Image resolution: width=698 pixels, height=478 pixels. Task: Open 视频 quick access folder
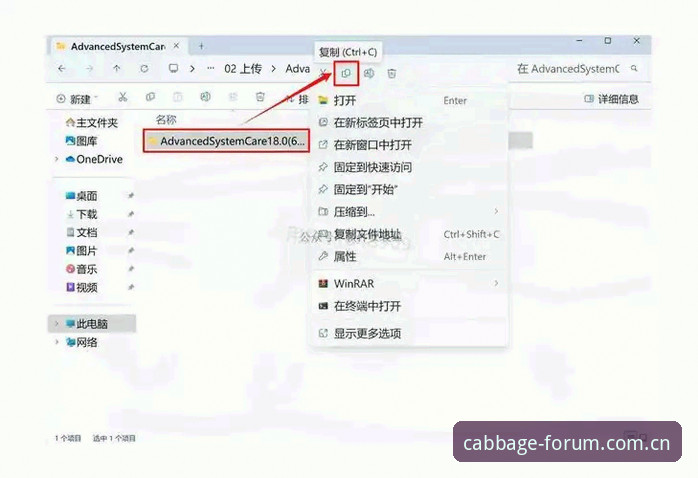(x=81, y=288)
